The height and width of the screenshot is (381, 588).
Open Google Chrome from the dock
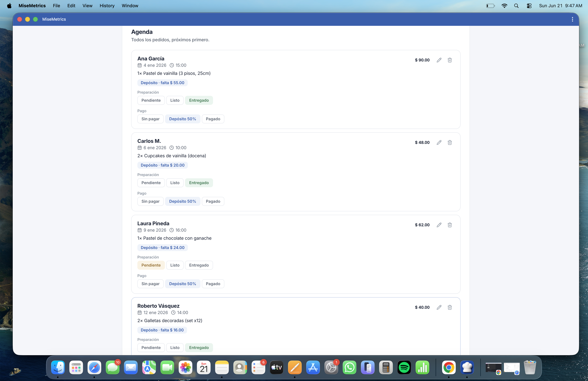tap(449, 367)
